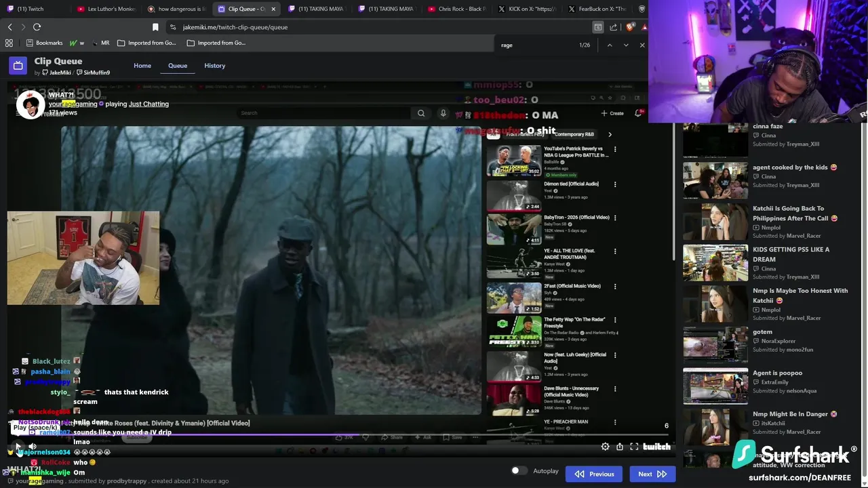Reload the current page
This screenshot has width=868, height=488.
[37, 27]
